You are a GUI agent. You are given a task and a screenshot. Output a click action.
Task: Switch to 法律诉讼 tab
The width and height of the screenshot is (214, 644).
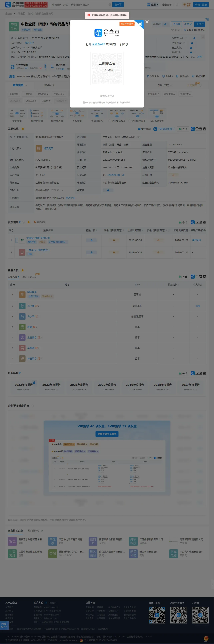pos(49,85)
